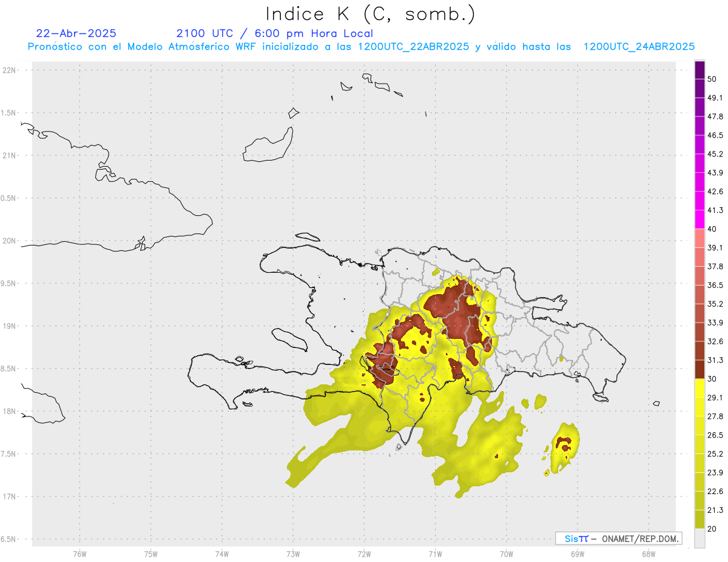Click the '47.8' colorbar label
The height and width of the screenshot is (562, 728).
(715, 116)
